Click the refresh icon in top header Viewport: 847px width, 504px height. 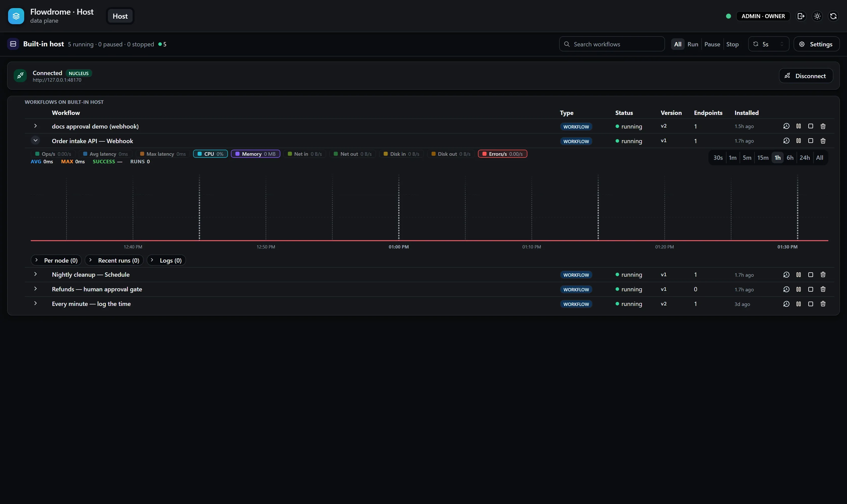click(x=833, y=16)
